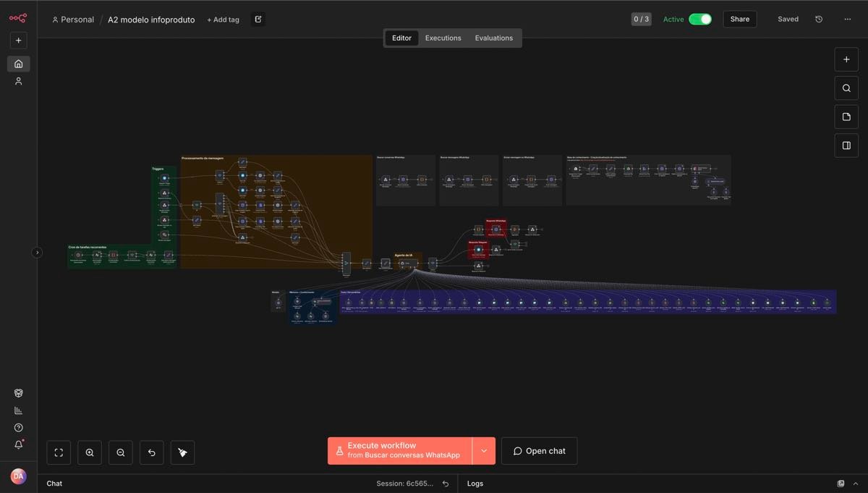
Task: Fit the workflow to the viewport
Action: click(58, 452)
